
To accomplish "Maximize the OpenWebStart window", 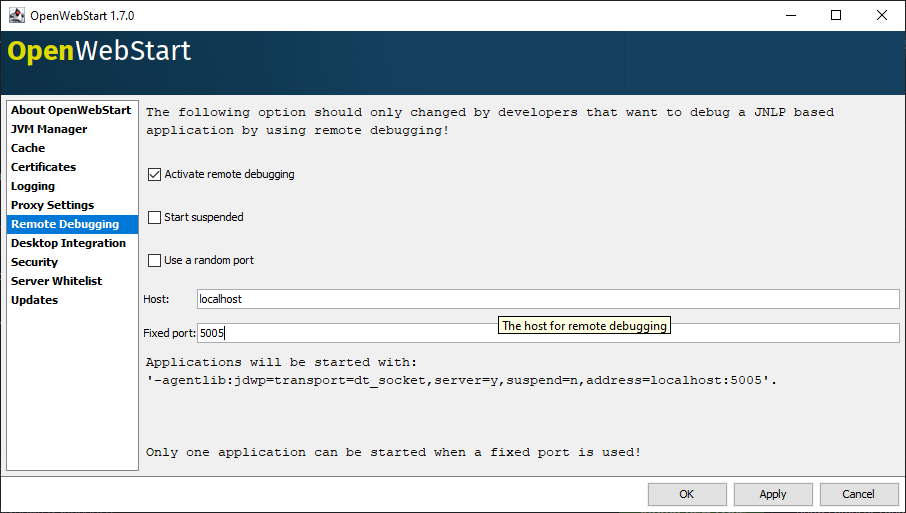I will point(836,15).
